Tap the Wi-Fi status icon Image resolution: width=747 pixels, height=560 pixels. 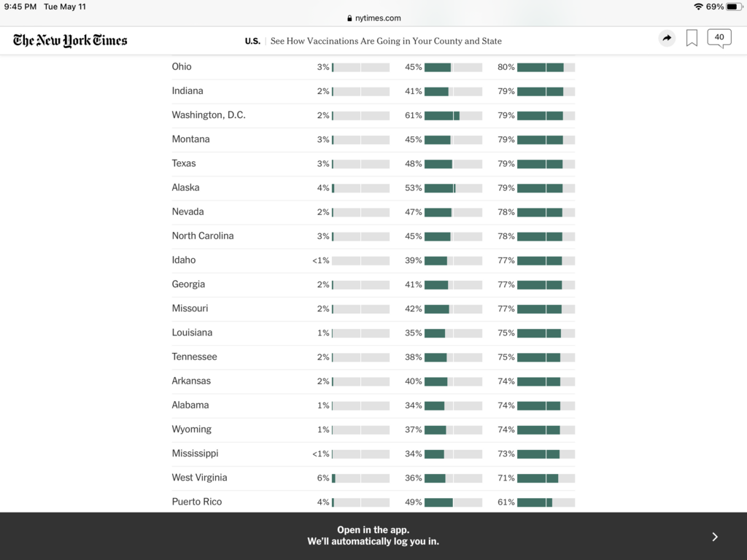(698, 7)
